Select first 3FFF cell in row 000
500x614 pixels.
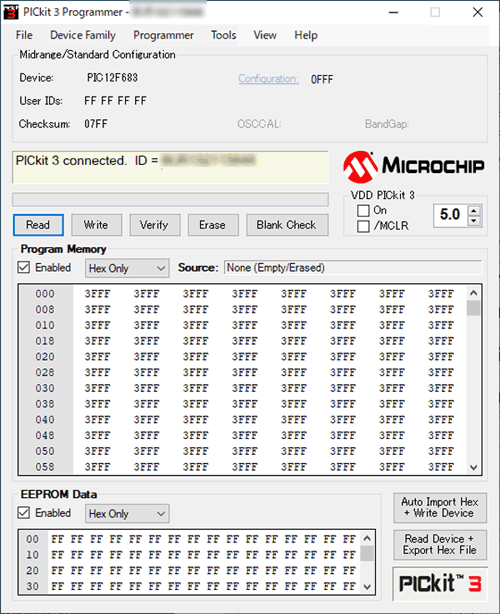[x=97, y=294]
